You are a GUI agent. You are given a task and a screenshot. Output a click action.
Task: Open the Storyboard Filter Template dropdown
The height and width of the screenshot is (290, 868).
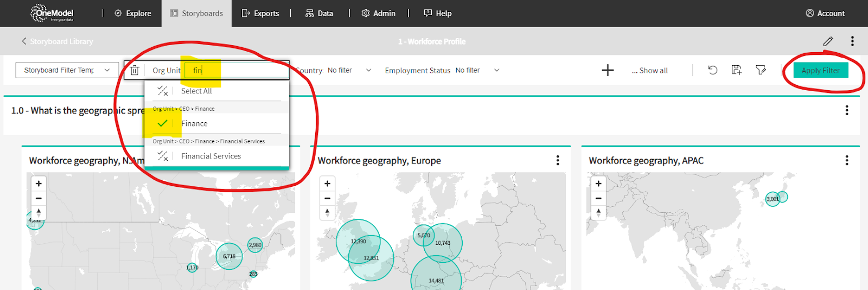[67, 70]
